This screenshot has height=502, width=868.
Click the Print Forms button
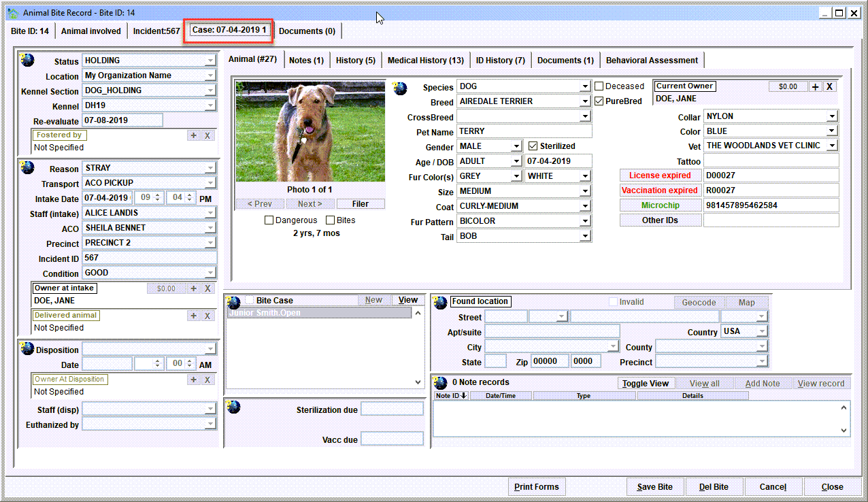537,487
